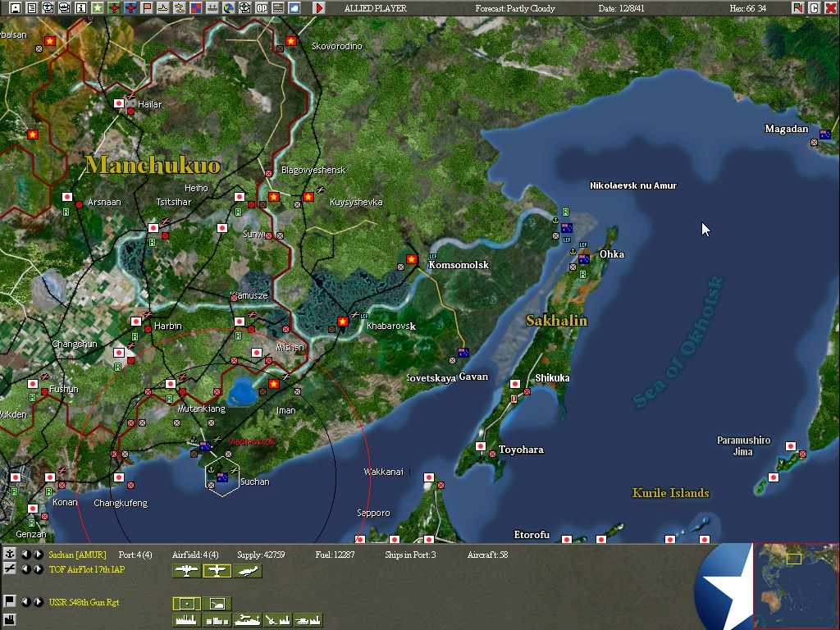Viewport: 840px width, 630px height.
Task: Click red plane on green background icon
Action: click(x=113, y=8)
